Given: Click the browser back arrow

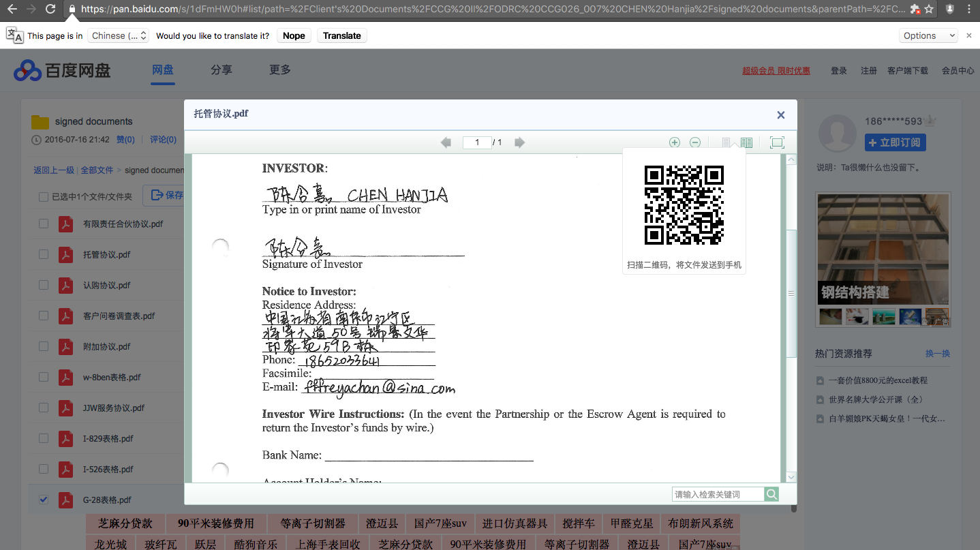Looking at the screenshot, I should [x=12, y=10].
